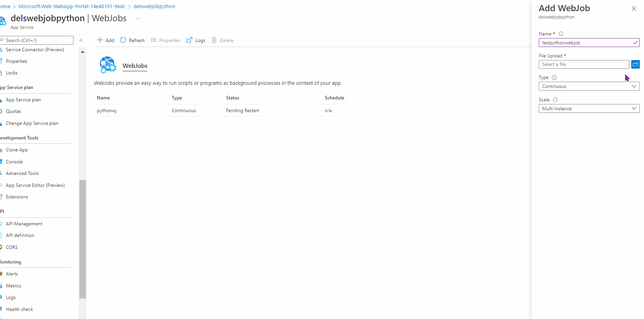Open Logs from the WebJobs toolbar
Screen dimensions: 644x319
(x=196, y=40)
